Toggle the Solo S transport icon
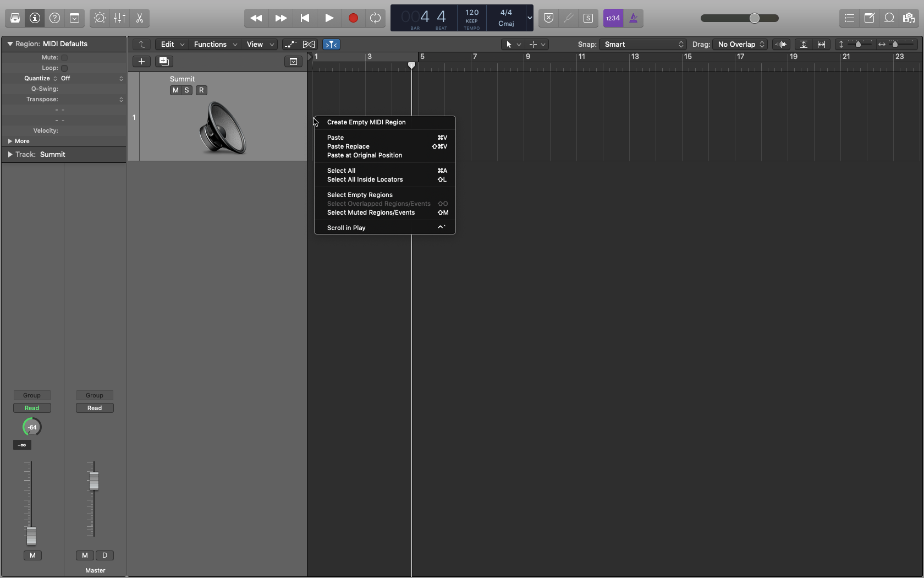This screenshot has width=924, height=578. point(588,18)
